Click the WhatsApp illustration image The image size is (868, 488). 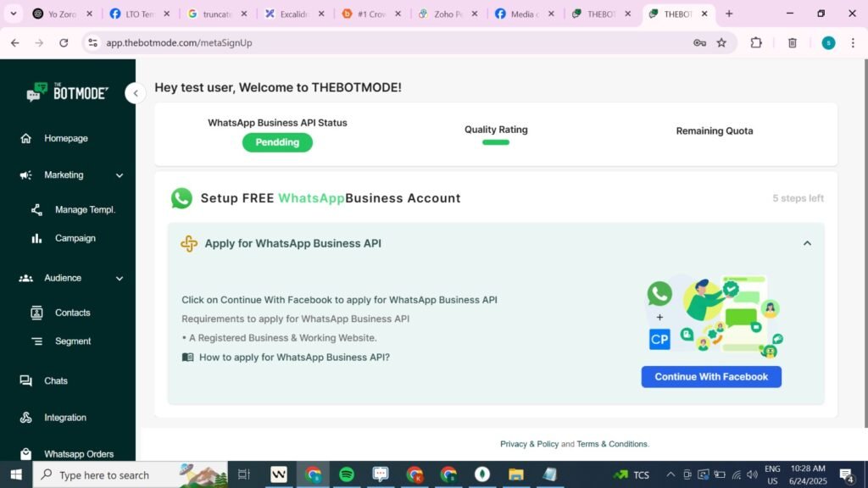pos(715,317)
